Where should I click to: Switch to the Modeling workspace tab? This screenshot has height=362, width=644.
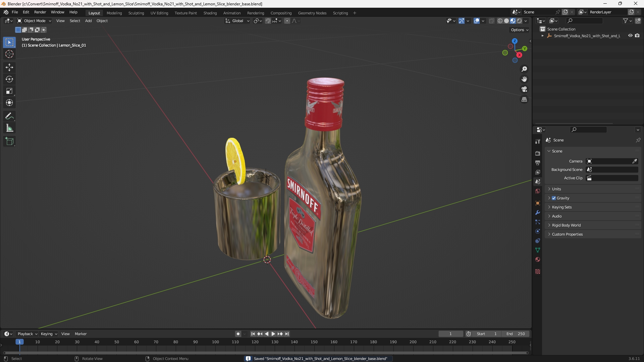pos(114,13)
